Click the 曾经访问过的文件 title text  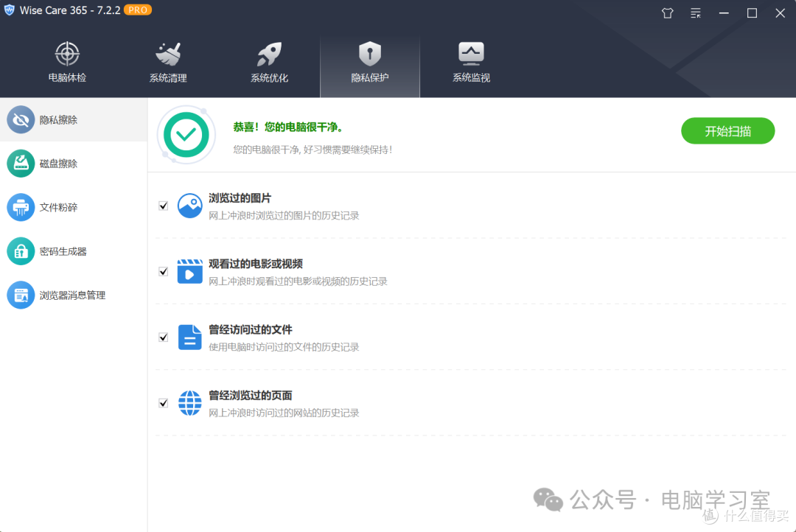(251, 329)
